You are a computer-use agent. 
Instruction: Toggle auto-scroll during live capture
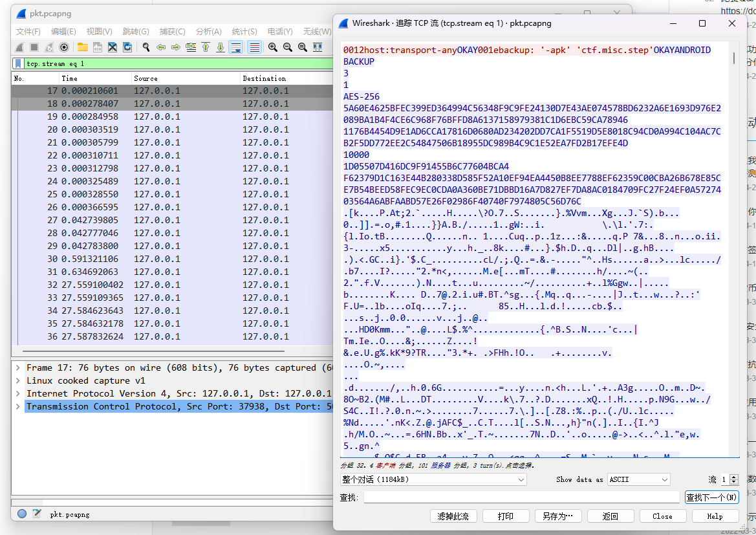[x=235, y=47]
